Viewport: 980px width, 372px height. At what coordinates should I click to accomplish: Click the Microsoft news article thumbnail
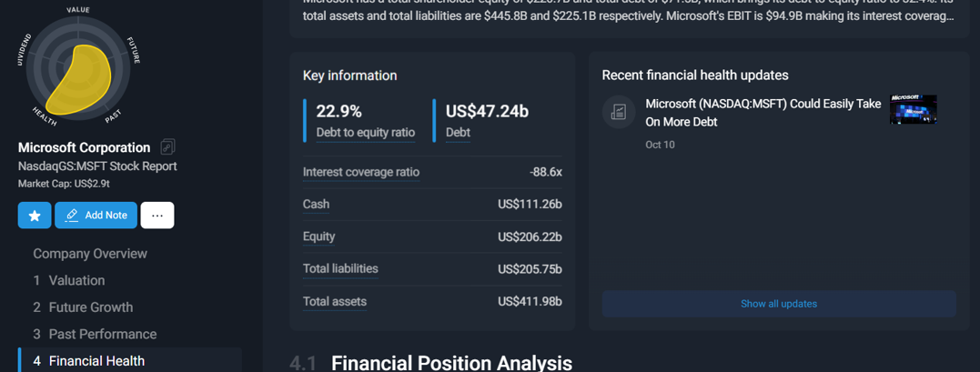pyautogui.click(x=914, y=109)
